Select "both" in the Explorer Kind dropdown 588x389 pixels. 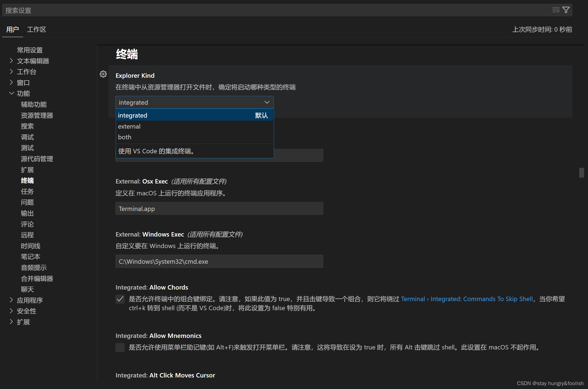pyautogui.click(x=125, y=137)
